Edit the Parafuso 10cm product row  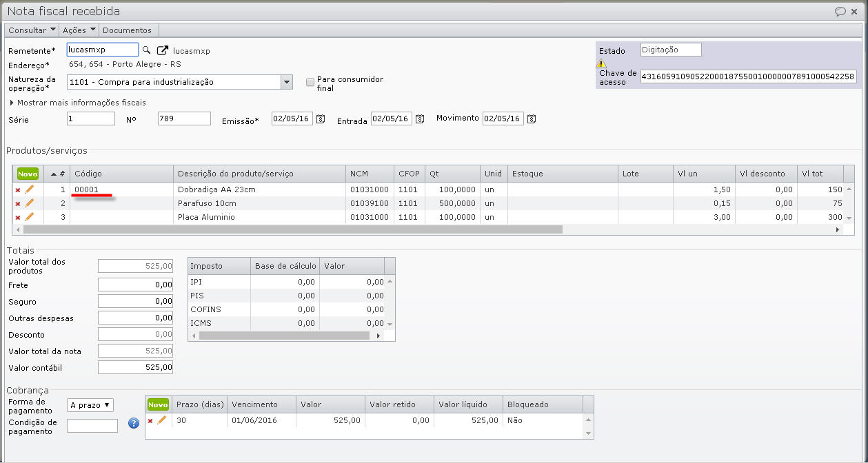pyautogui.click(x=29, y=203)
